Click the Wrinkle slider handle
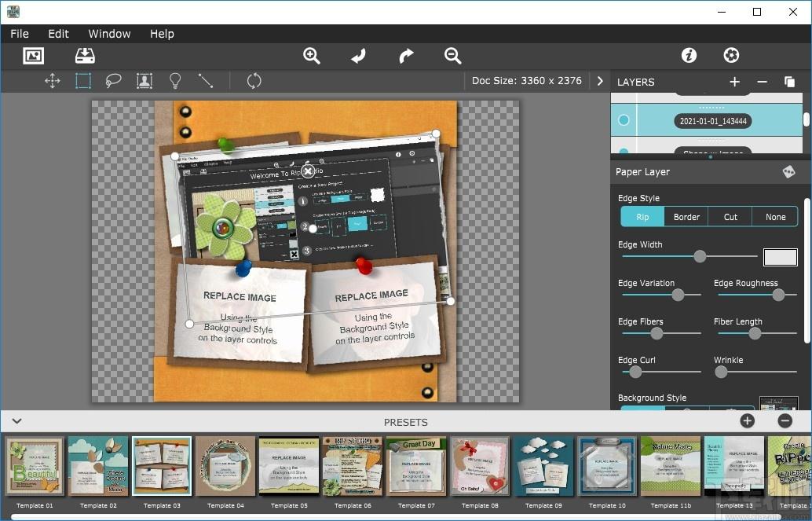 click(x=721, y=372)
